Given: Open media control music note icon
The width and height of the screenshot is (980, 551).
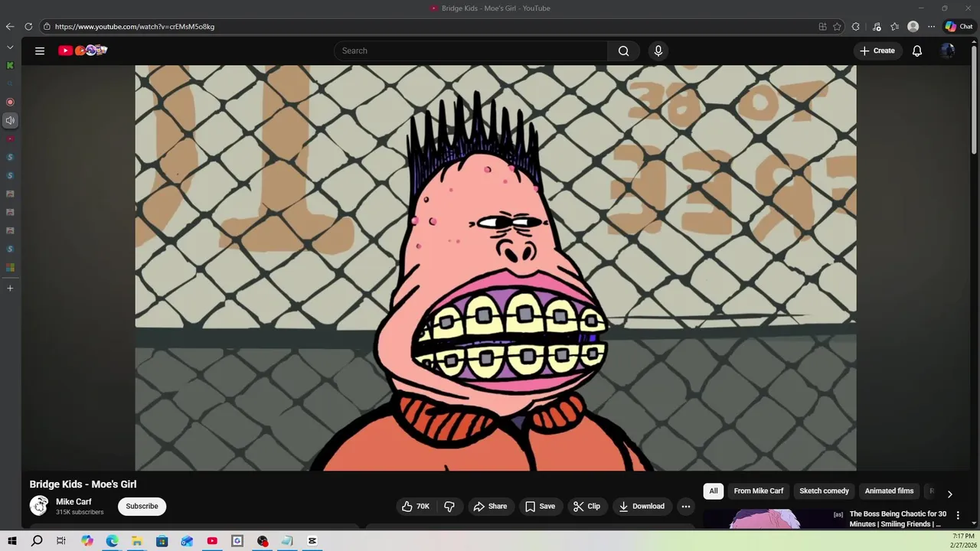Looking at the screenshot, I should point(877,26).
